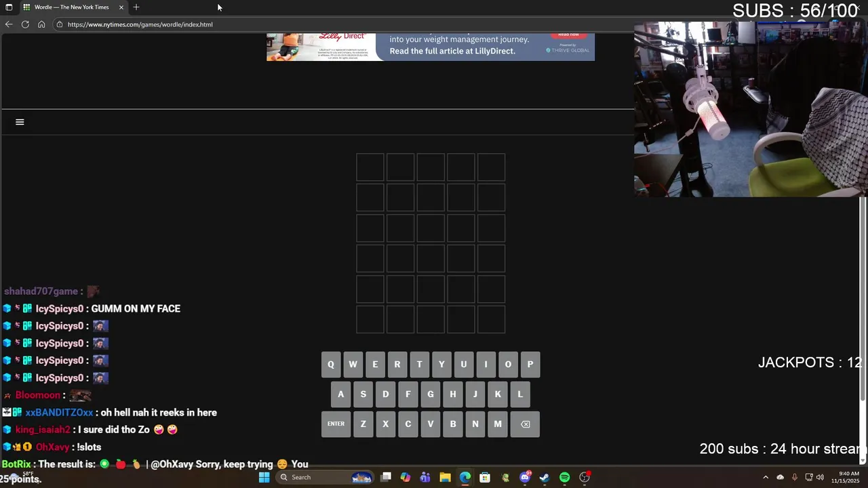
Task: Click the V key on Wordle keyboard
Action: (430, 424)
